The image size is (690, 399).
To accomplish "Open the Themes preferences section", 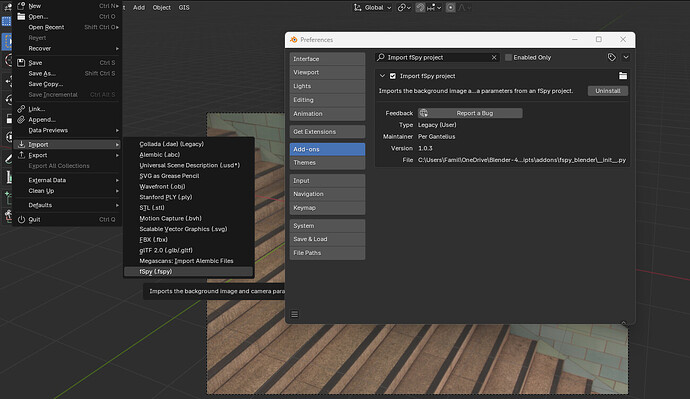I will point(327,163).
